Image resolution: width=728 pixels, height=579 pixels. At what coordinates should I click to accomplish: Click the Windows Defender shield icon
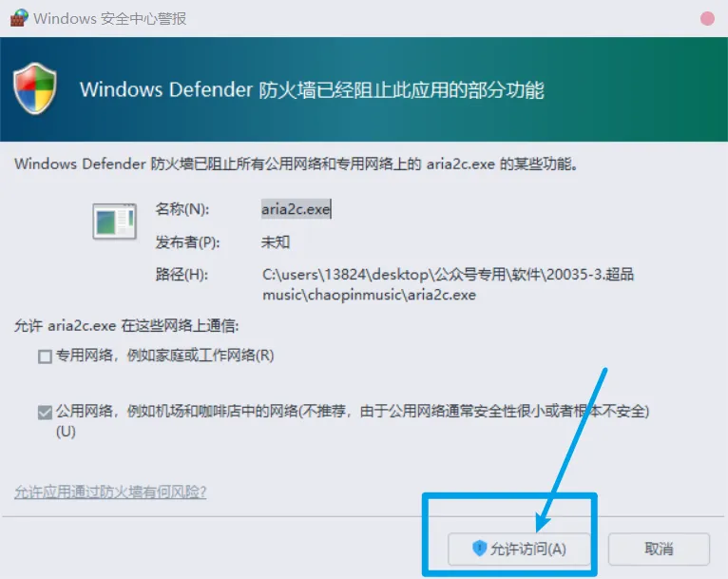pyautogui.click(x=35, y=88)
